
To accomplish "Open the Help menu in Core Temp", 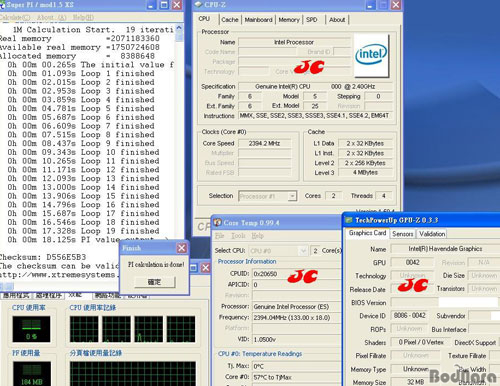I will [257, 236].
